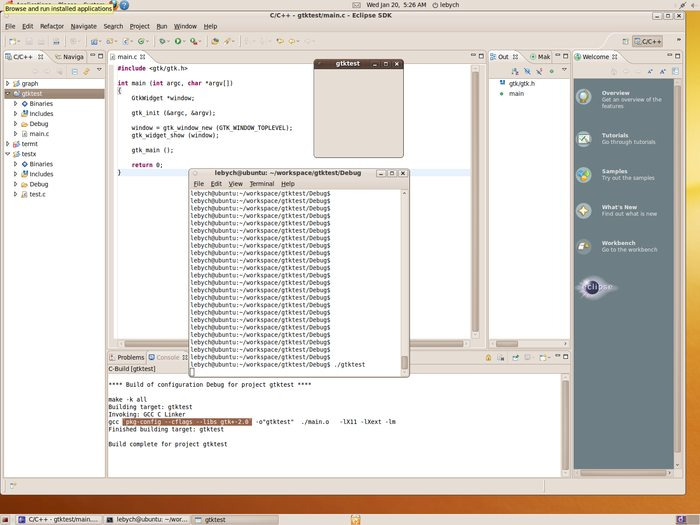Viewport: 700px width, 525px height.
Task: Click the New C/C++ Project toolbar icon
Action: [94, 42]
